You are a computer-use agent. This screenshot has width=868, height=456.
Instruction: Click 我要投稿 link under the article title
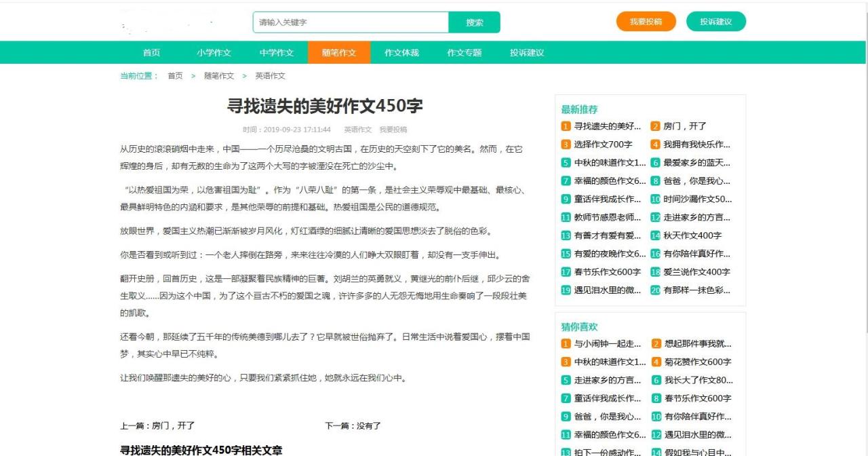pos(393,130)
